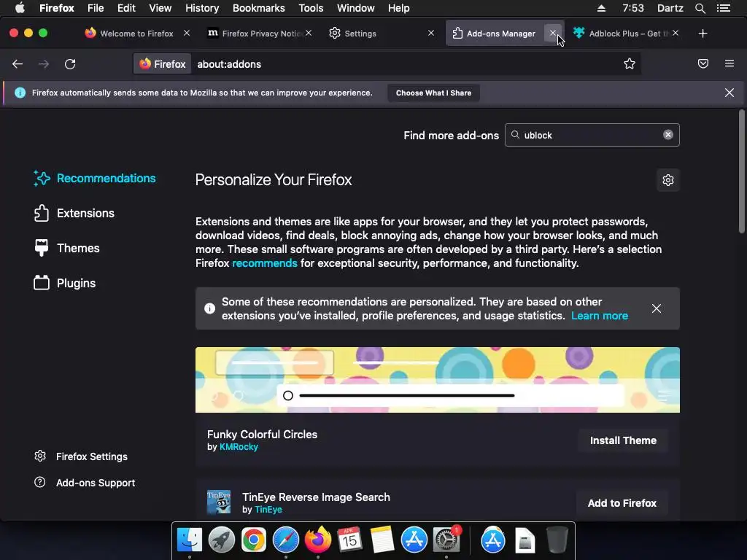Close the Add-ons Manager tab
747x560 pixels.
pyautogui.click(x=553, y=34)
